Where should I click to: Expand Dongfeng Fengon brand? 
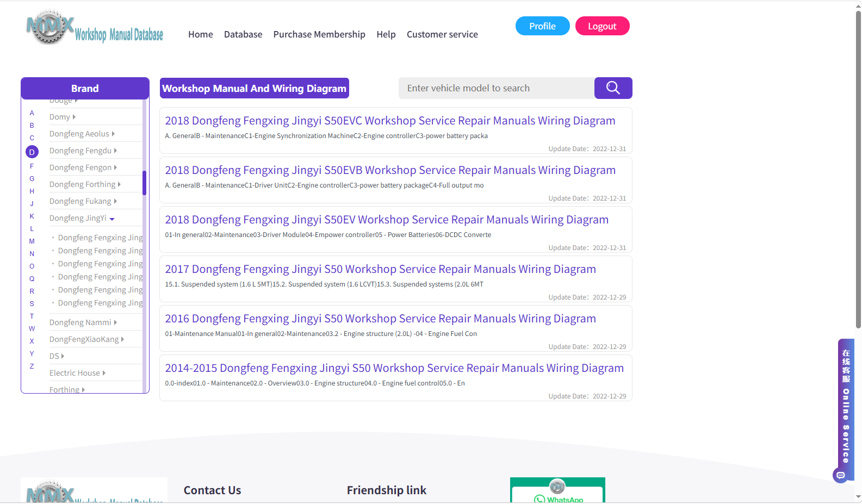click(83, 167)
